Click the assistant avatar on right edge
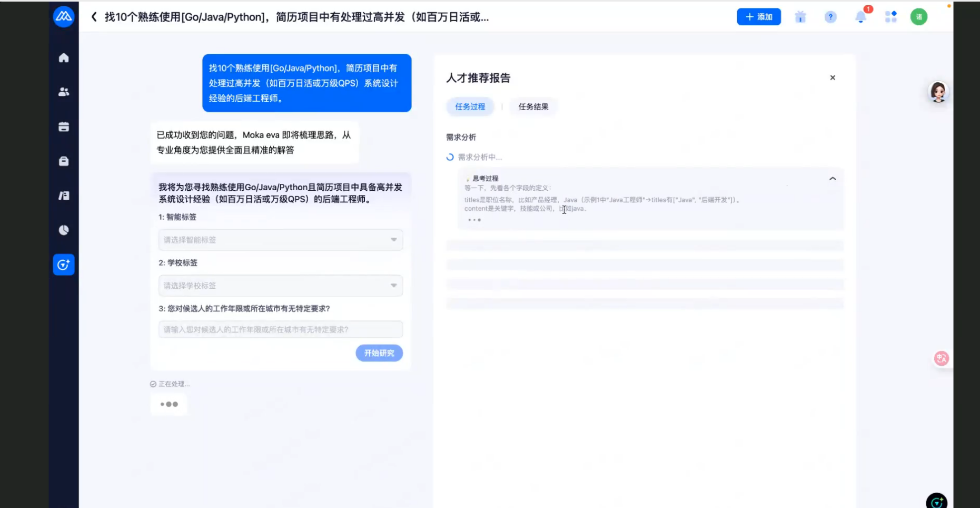 pos(938,92)
